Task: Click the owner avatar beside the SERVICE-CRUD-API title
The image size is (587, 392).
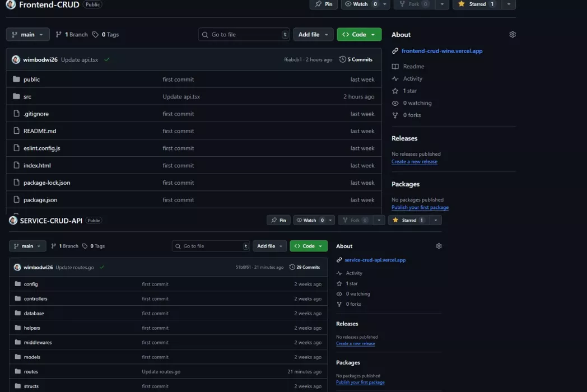Action: tap(13, 221)
